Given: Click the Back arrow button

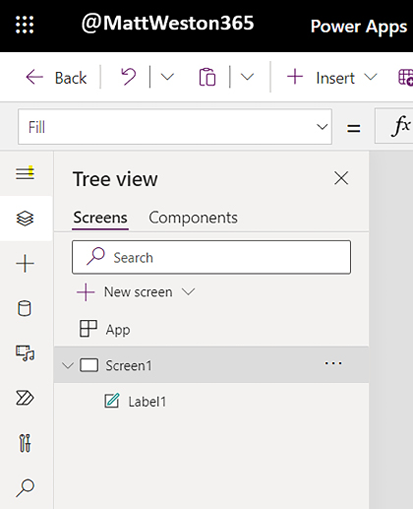Looking at the screenshot, I should pyautogui.click(x=56, y=78).
